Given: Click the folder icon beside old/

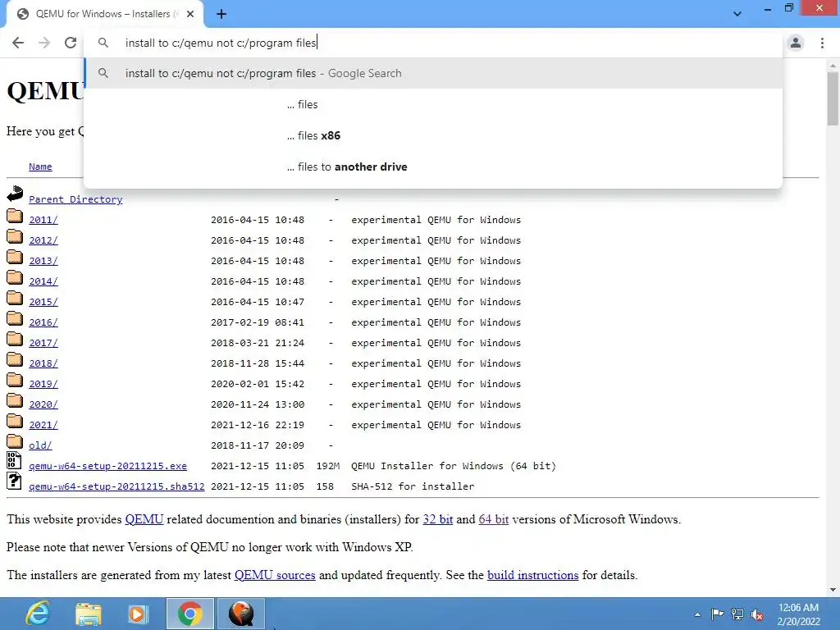Looking at the screenshot, I should [15, 441].
